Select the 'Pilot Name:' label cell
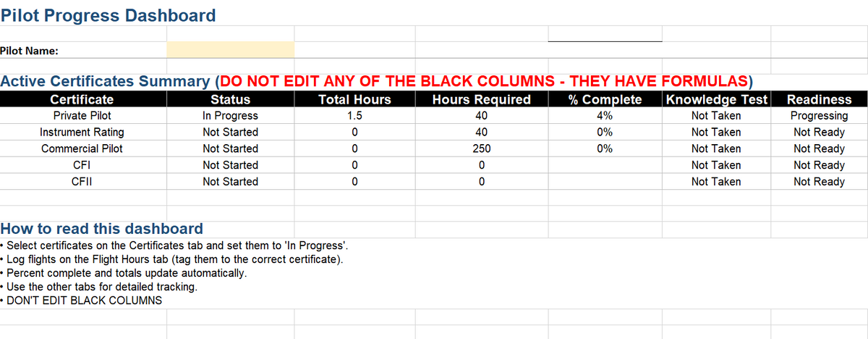Viewport: 868px width, 339px height. coord(83,50)
